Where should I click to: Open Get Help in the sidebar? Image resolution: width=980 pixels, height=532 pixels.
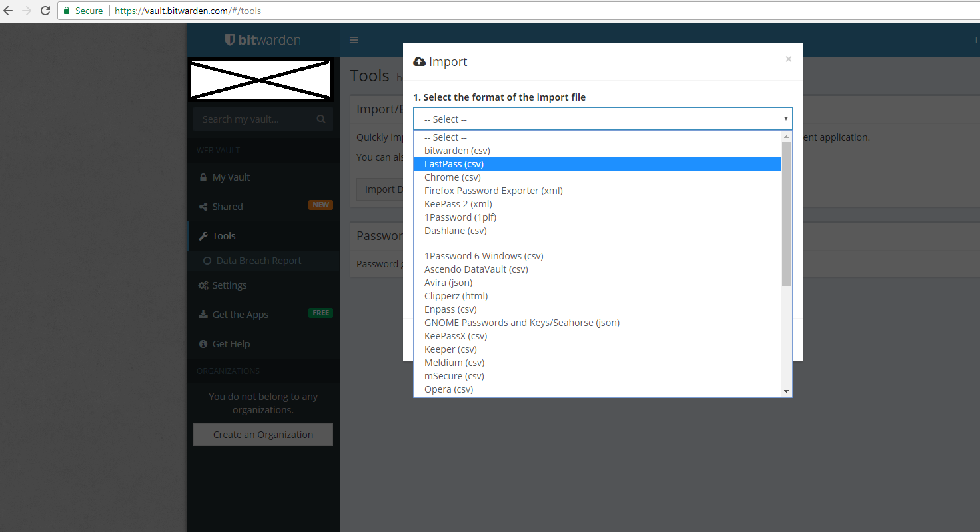click(x=263, y=344)
